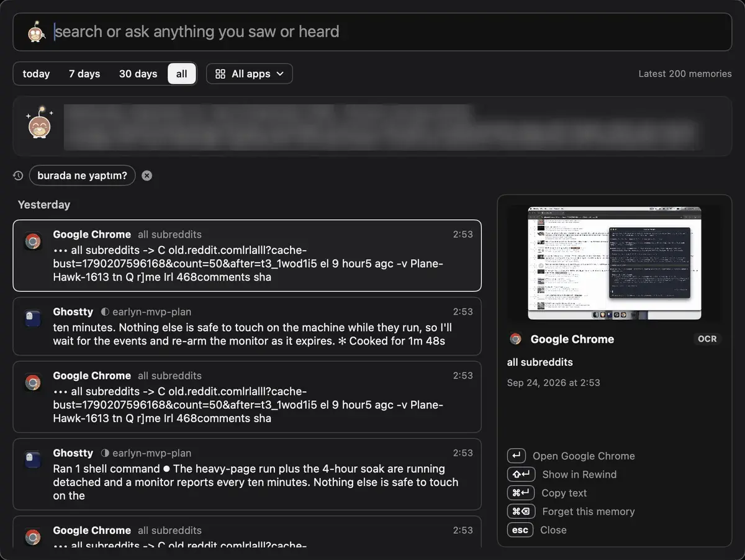
Task: Click the grid icon in the All apps filter
Action: click(220, 74)
